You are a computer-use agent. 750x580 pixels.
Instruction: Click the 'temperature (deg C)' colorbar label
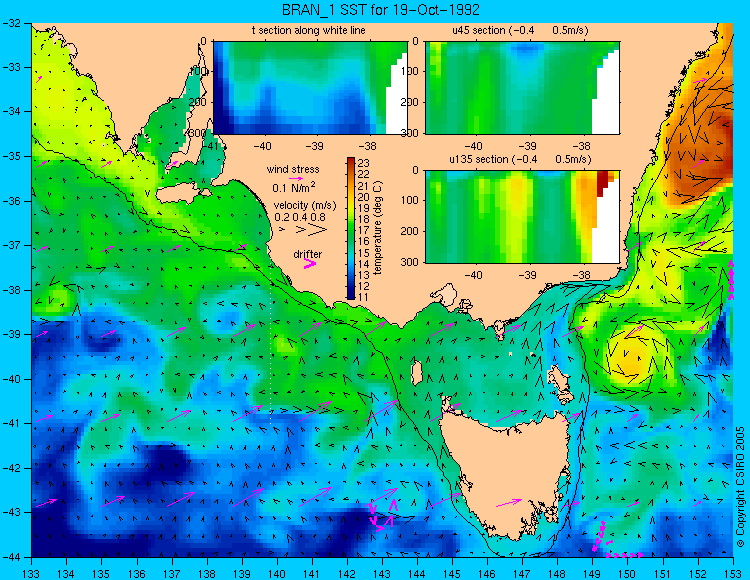point(378,228)
